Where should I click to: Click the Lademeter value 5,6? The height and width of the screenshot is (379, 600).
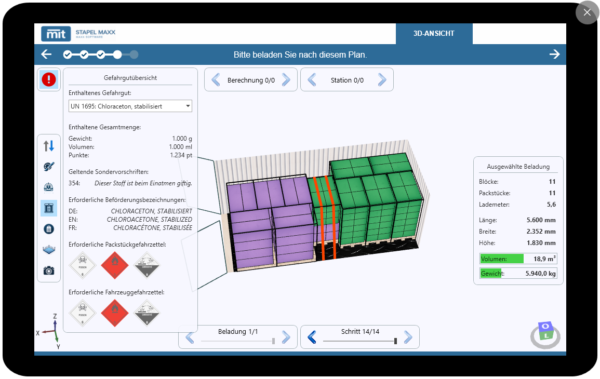coord(551,204)
